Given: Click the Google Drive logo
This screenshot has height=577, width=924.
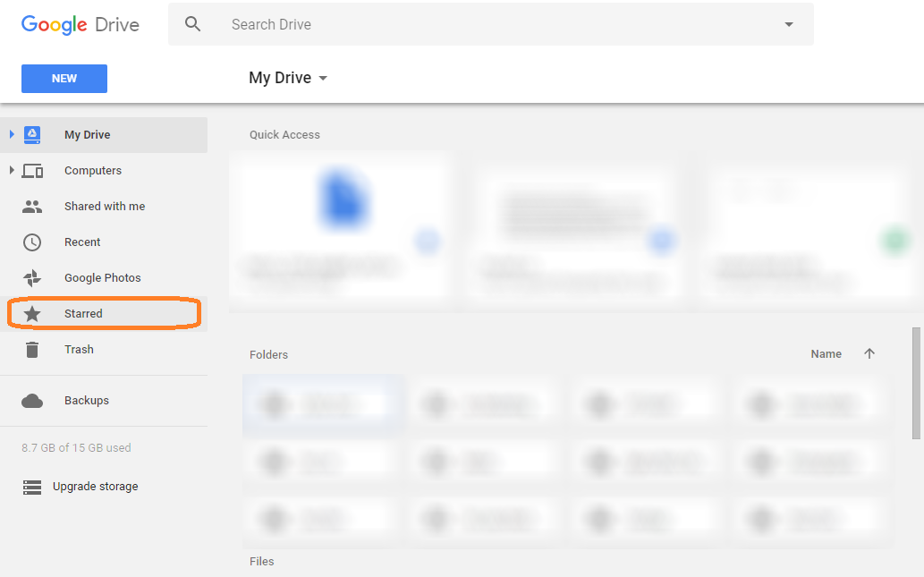Looking at the screenshot, I should [x=81, y=24].
